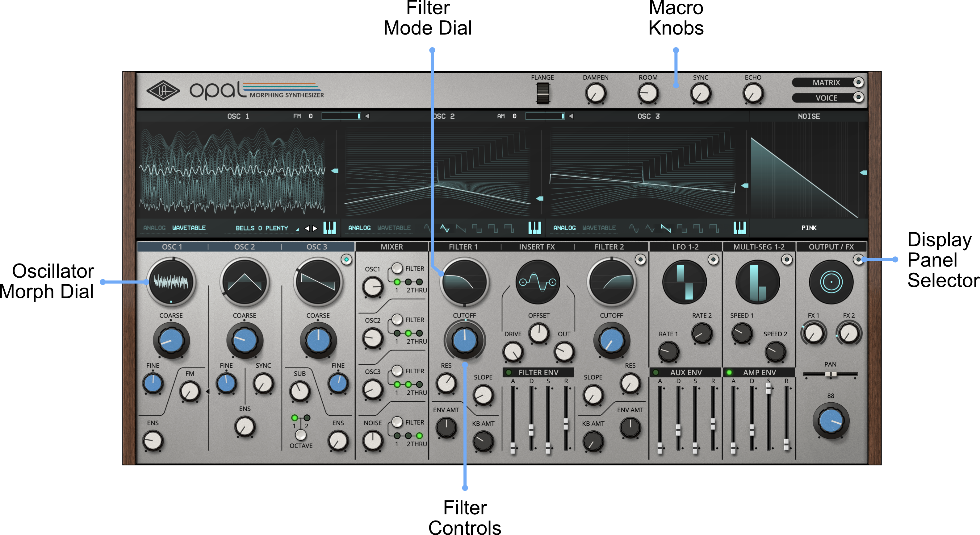This screenshot has width=980, height=535.
Task: Select the triangle waveform for OSC 3
Action: click(650, 228)
